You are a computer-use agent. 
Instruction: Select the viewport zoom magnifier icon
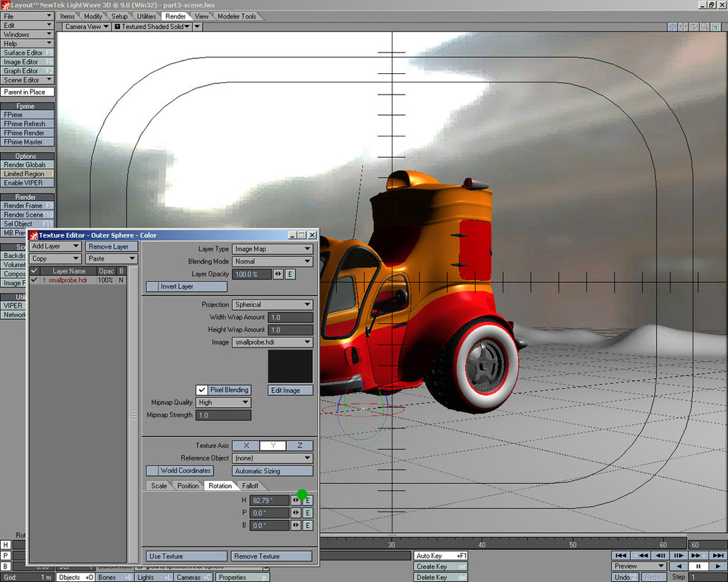(704, 27)
